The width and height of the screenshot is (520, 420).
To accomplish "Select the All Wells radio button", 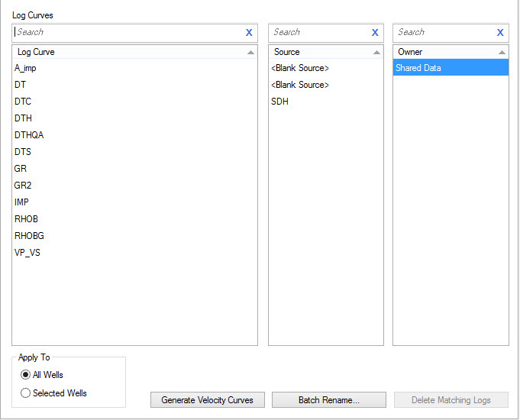I will [26, 375].
